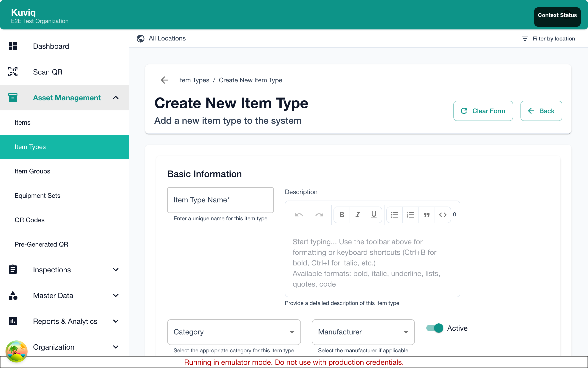
Task: Expand the Master Data menu
Action: [116, 295]
